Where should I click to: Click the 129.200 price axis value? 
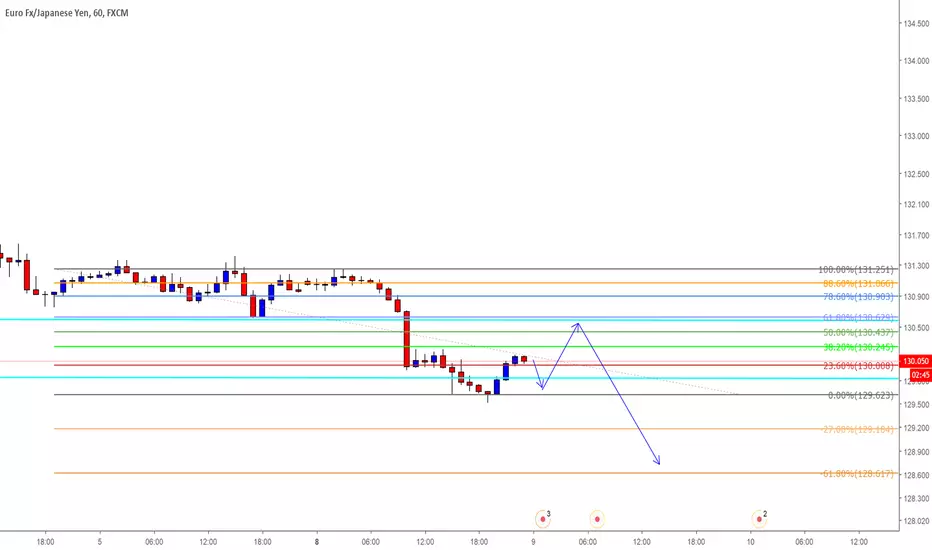pos(916,428)
